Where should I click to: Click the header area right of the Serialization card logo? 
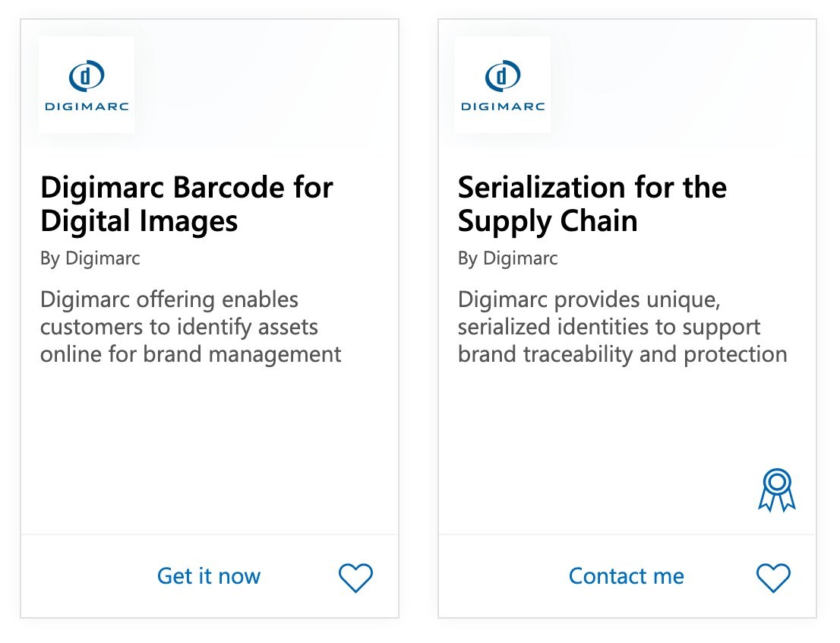(x=684, y=85)
